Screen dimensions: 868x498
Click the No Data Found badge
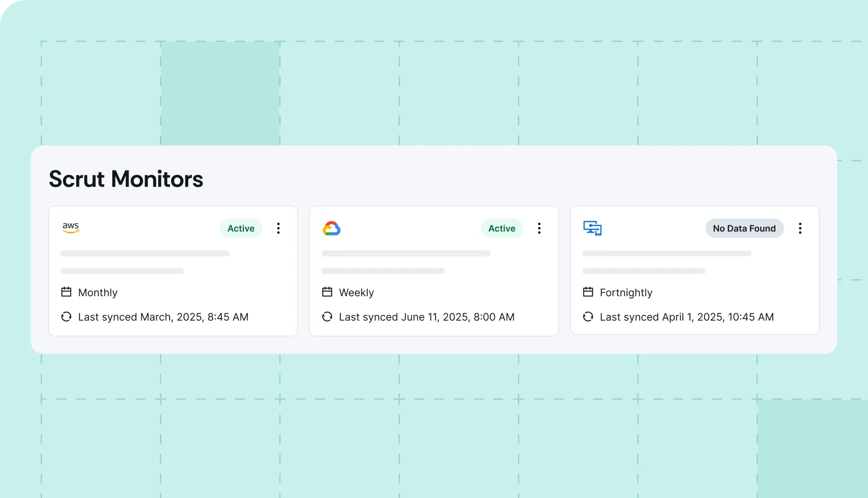coord(744,228)
